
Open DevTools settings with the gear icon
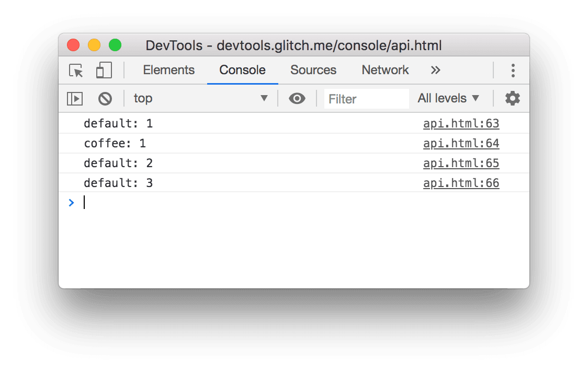coord(512,98)
